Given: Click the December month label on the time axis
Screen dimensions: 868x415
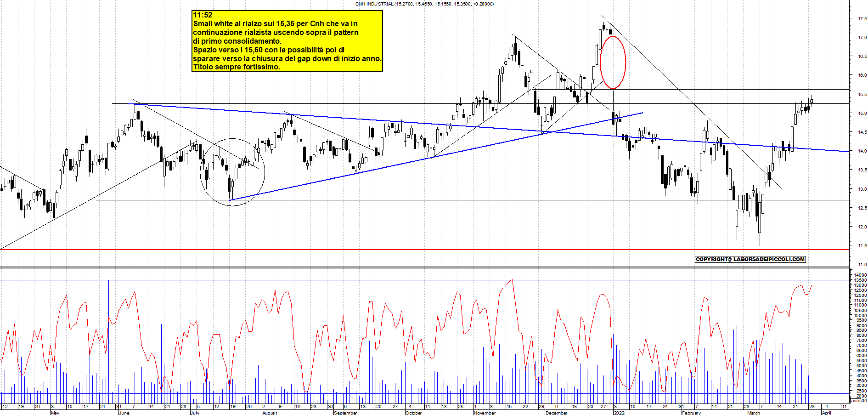Looking at the screenshot, I should click(x=556, y=413).
